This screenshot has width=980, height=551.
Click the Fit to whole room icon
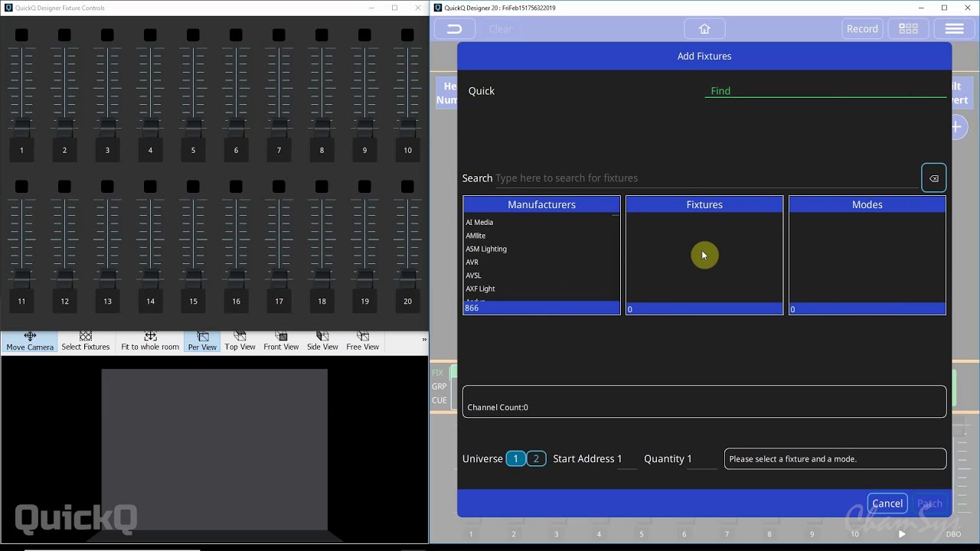pos(150,341)
